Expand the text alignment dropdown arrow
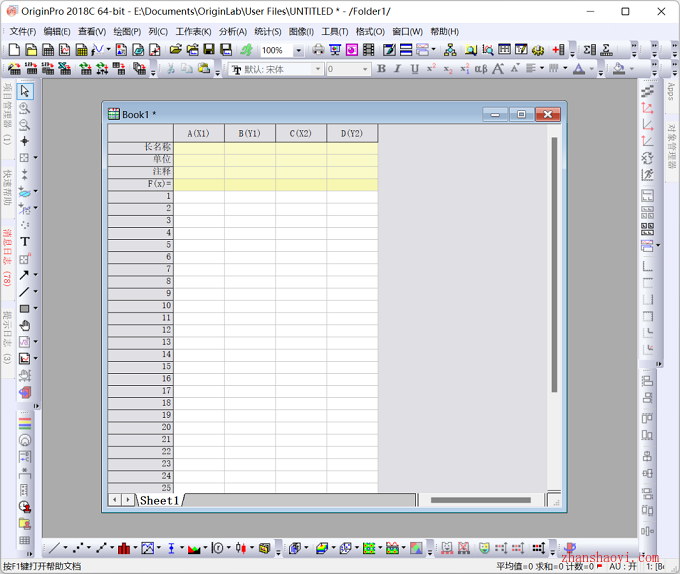 [x=542, y=68]
